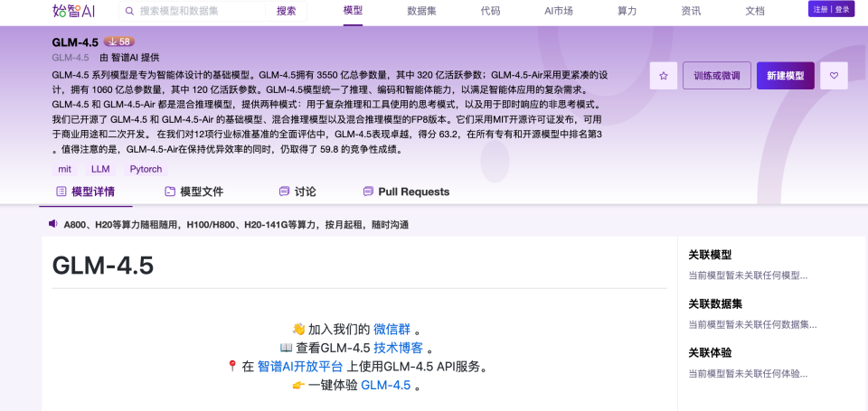
Task: Click the 关联模型 heading
Action: tap(710, 255)
